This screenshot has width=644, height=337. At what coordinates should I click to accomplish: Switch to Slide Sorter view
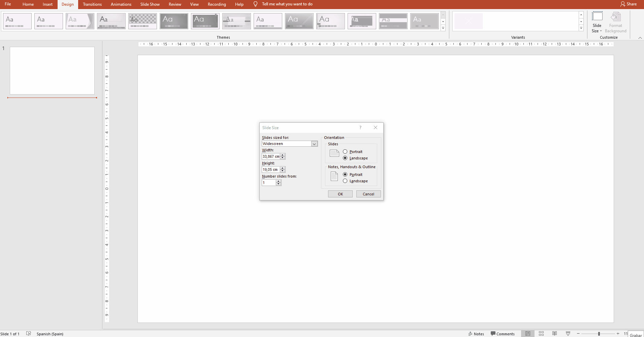pyautogui.click(x=541, y=333)
